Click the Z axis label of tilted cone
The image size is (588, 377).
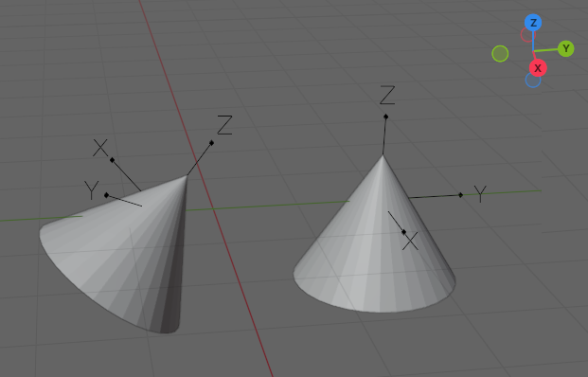(x=224, y=125)
